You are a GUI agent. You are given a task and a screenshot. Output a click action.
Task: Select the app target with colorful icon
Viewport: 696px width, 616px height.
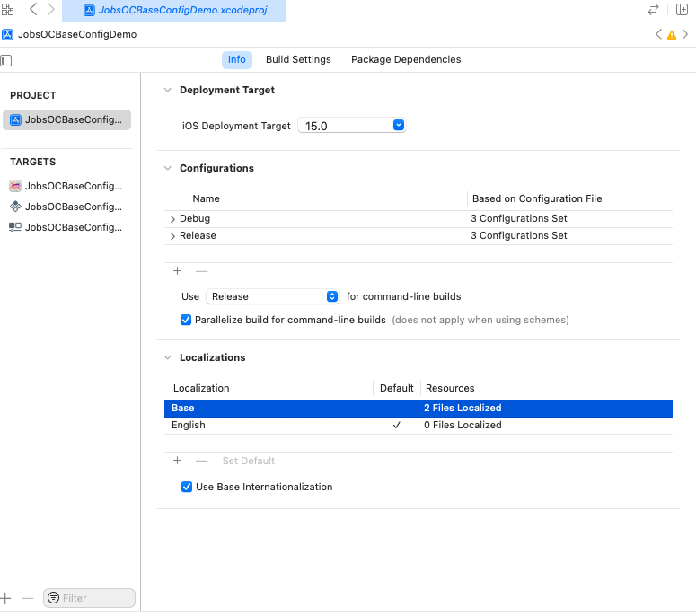[x=15, y=186]
